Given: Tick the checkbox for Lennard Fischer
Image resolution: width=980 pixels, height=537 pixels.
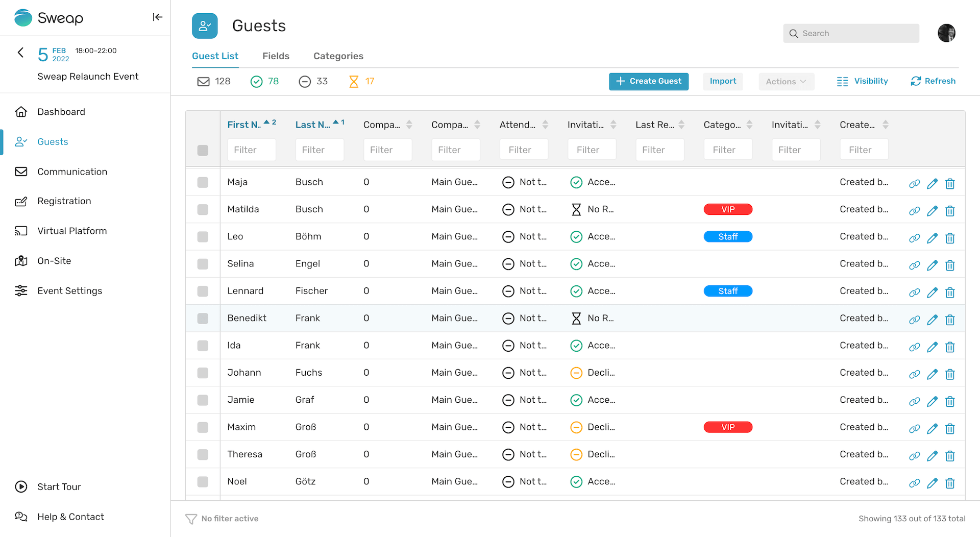Looking at the screenshot, I should [x=203, y=291].
